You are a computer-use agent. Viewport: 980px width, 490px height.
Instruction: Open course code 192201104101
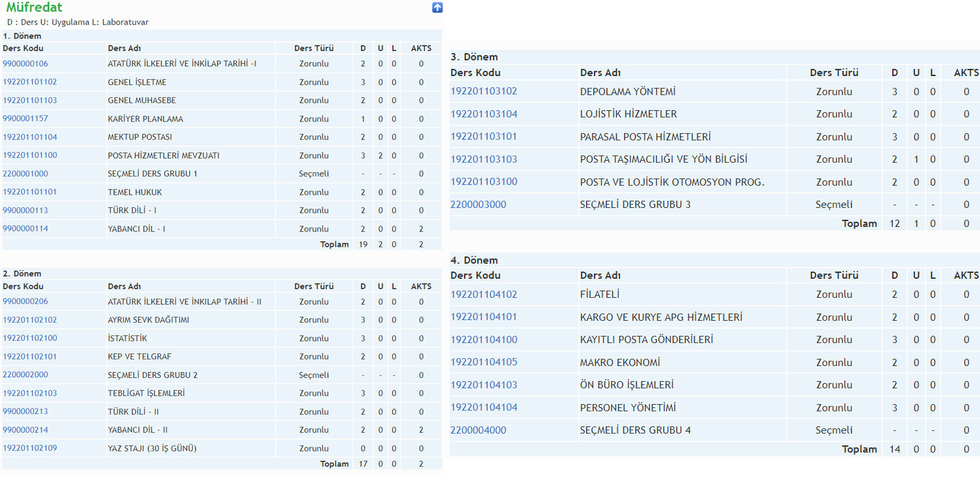pos(484,317)
